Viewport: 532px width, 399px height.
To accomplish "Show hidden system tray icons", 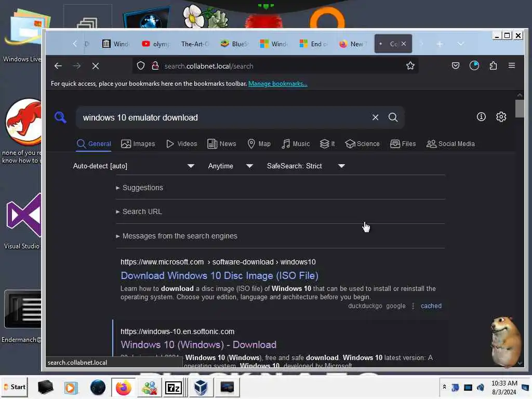I will tap(444, 387).
